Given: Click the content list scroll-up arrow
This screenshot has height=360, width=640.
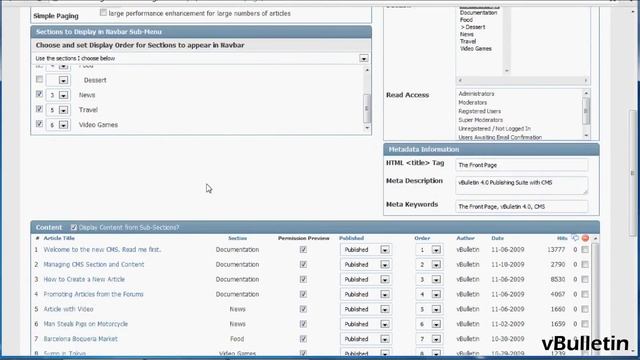Looking at the screenshot, I should 596,238.
